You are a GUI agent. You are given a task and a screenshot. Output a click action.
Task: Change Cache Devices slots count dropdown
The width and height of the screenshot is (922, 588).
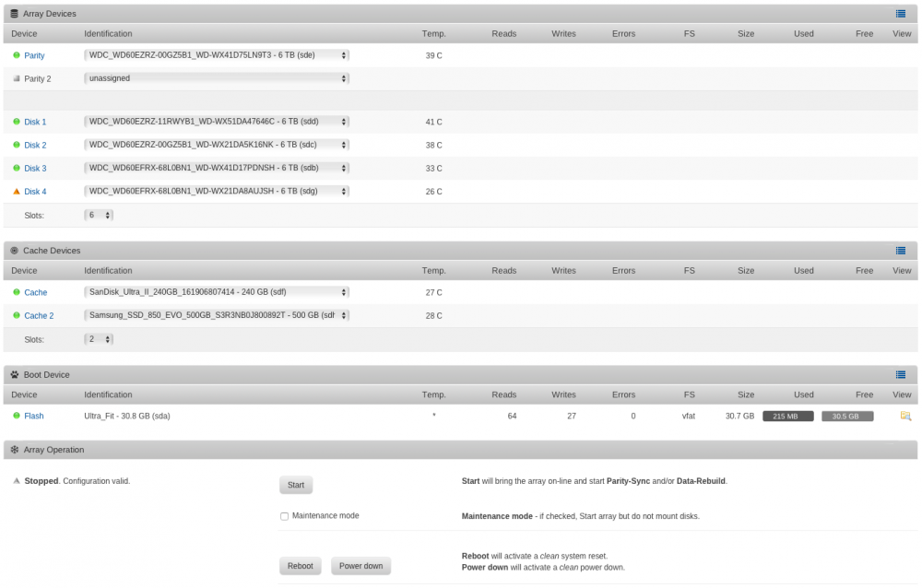click(x=99, y=339)
